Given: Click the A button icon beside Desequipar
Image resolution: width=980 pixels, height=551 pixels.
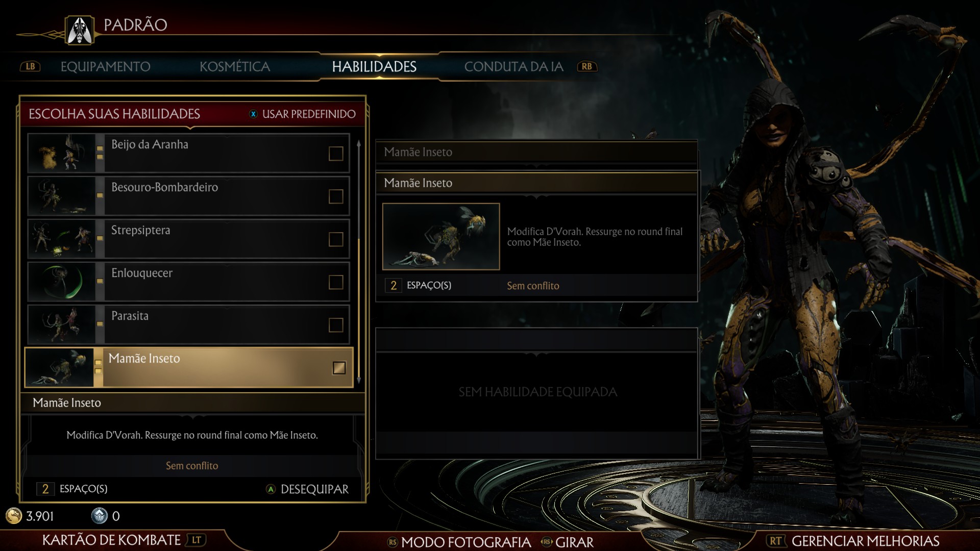Looking at the screenshot, I should tap(271, 489).
